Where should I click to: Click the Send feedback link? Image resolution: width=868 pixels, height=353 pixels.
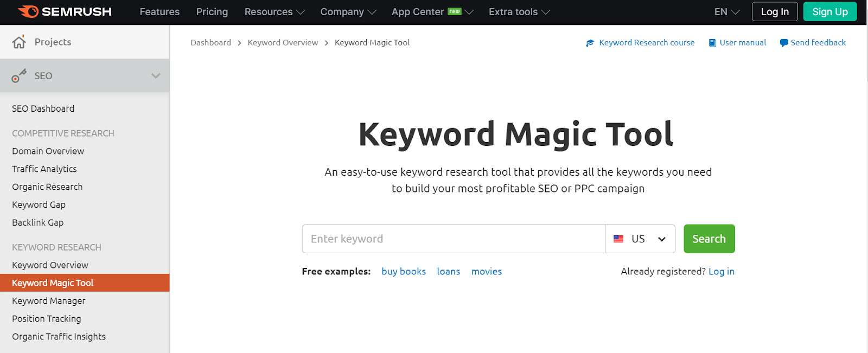click(x=818, y=43)
